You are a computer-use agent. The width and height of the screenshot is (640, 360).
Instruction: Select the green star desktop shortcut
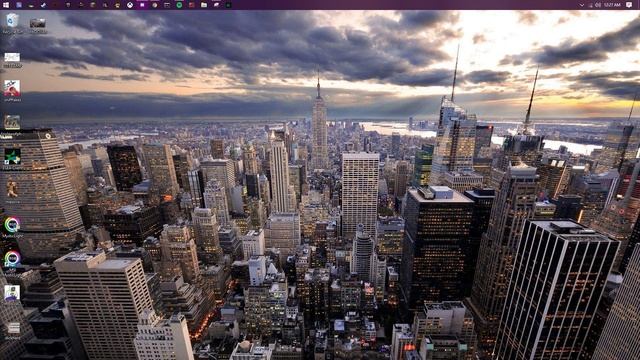click(x=12, y=158)
